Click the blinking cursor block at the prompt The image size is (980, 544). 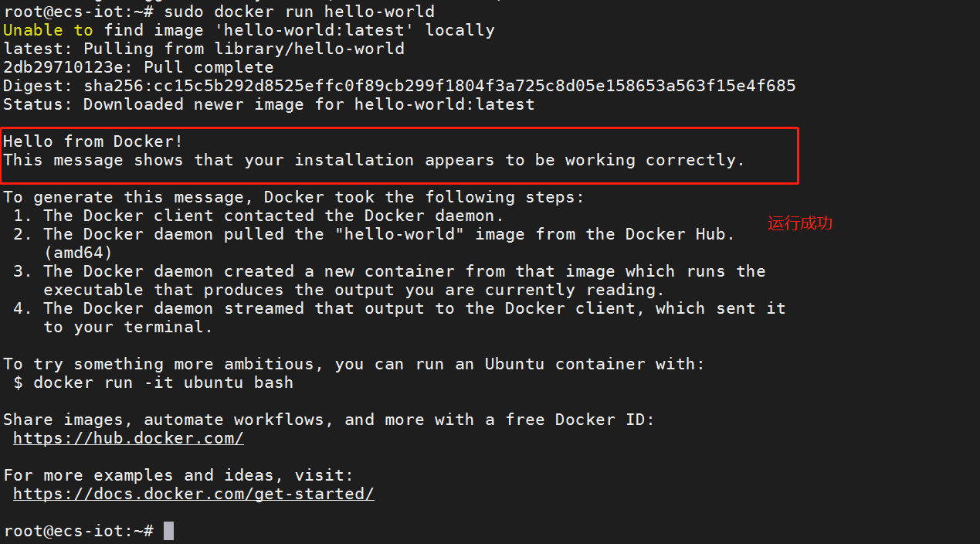pyautogui.click(x=168, y=531)
